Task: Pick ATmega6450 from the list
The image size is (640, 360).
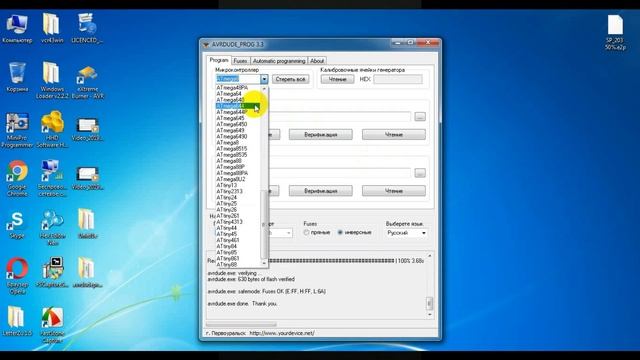Action: pos(238,124)
